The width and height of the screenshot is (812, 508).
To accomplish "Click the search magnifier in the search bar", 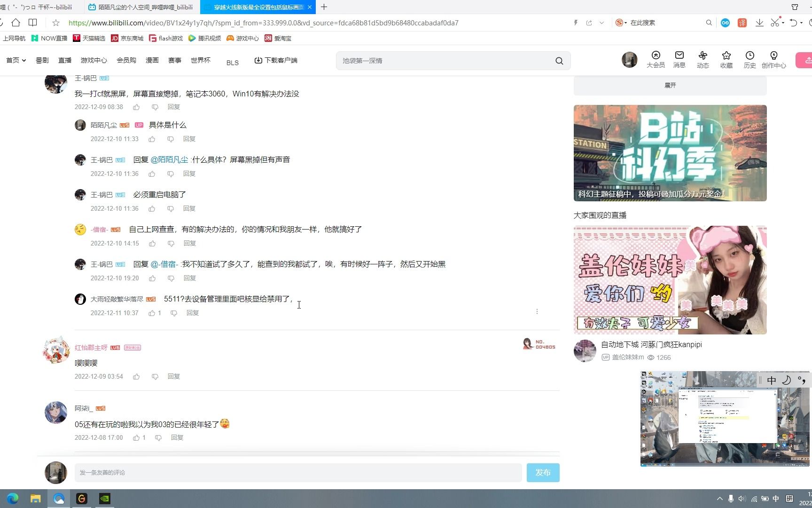I will [559, 60].
